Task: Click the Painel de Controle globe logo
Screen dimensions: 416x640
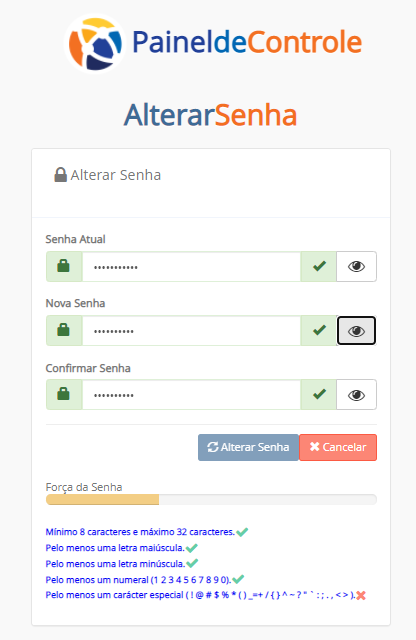Action: (95, 43)
